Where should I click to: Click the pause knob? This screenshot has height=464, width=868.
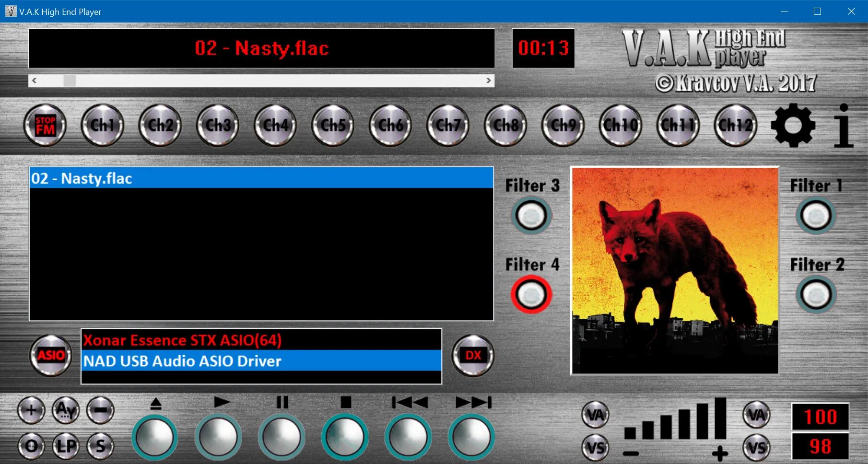[282, 437]
